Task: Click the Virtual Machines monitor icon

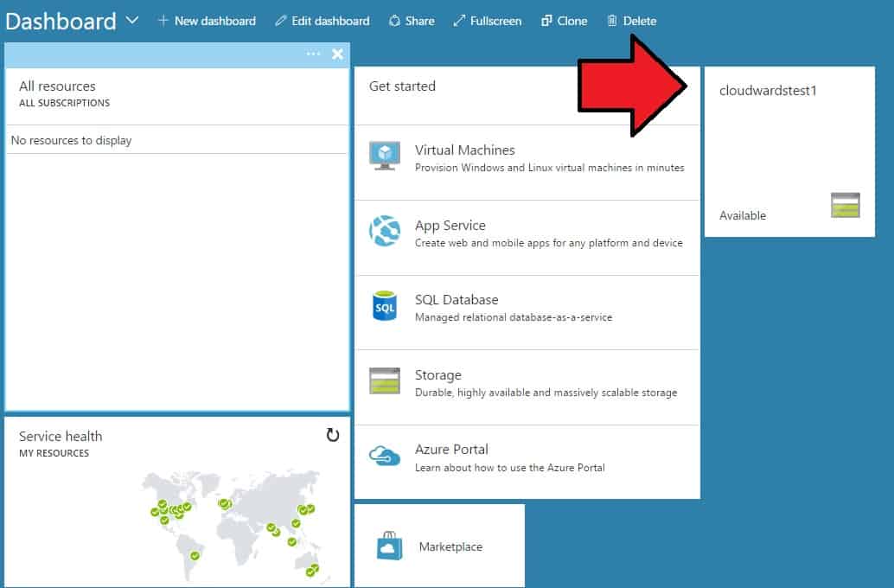Action: [384, 157]
